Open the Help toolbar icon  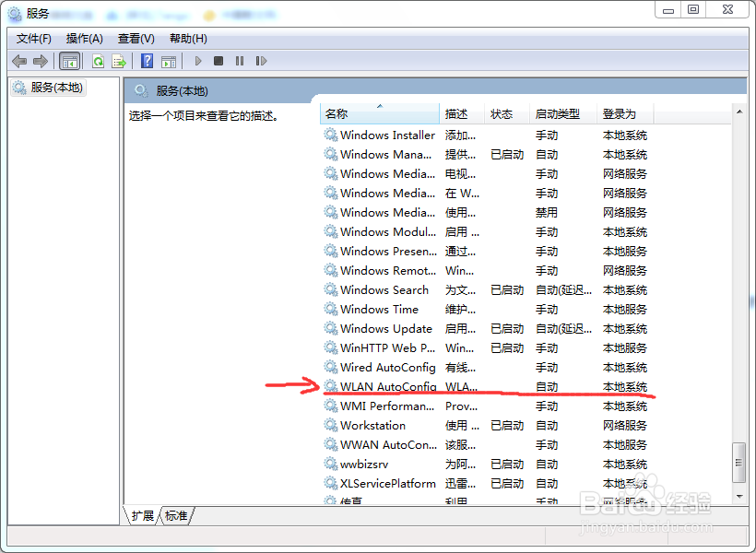click(148, 61)
